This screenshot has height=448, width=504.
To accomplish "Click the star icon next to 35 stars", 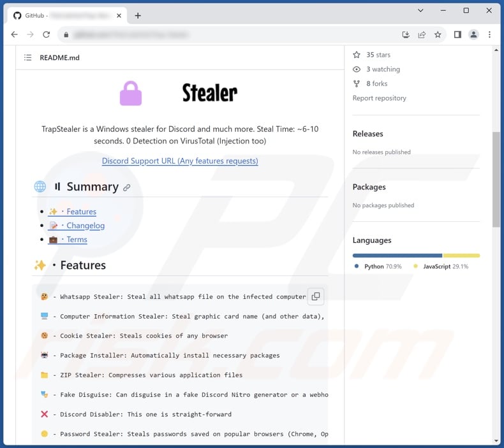I will (357, 55).
